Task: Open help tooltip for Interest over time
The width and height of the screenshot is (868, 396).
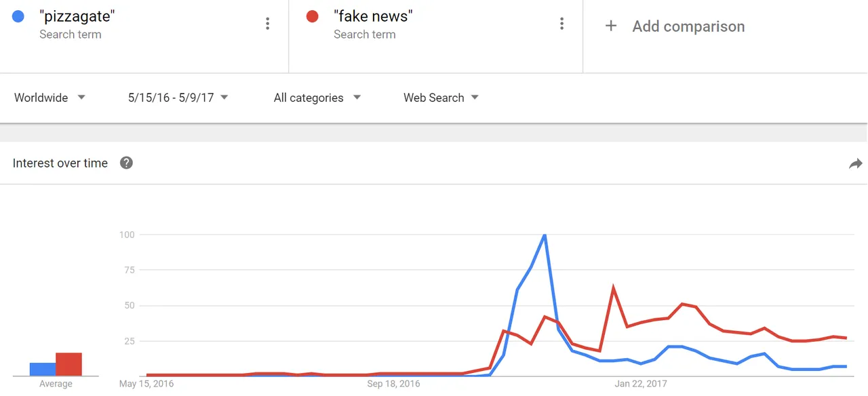Action: click(126, 163)
